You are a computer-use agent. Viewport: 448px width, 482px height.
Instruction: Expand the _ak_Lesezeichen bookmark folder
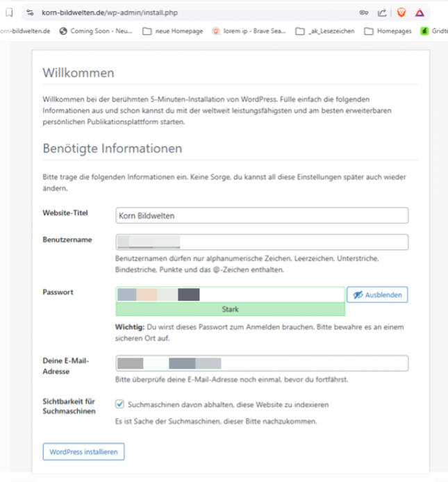point(324,31)
